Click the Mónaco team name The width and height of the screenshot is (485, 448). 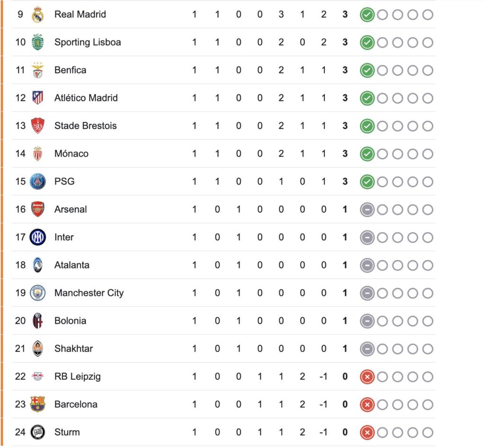click(72, 154)
